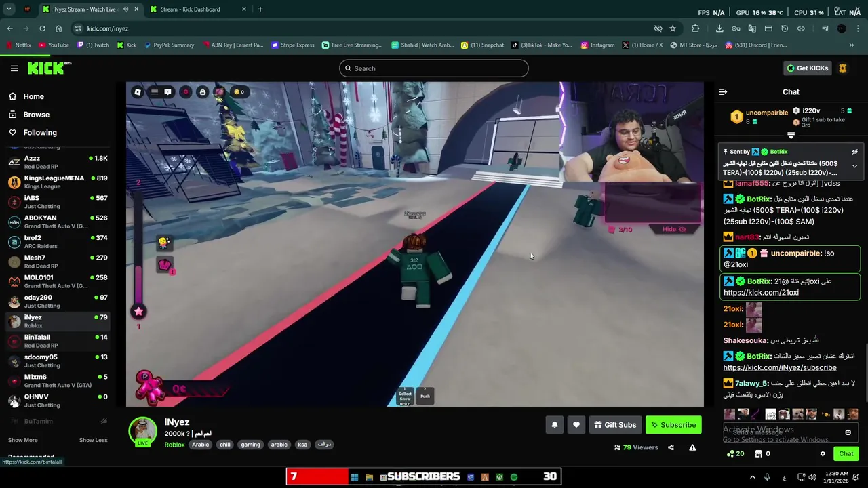Report the stream with the warning triangle icon
868x488 pixels.
(x=692, y=447)
